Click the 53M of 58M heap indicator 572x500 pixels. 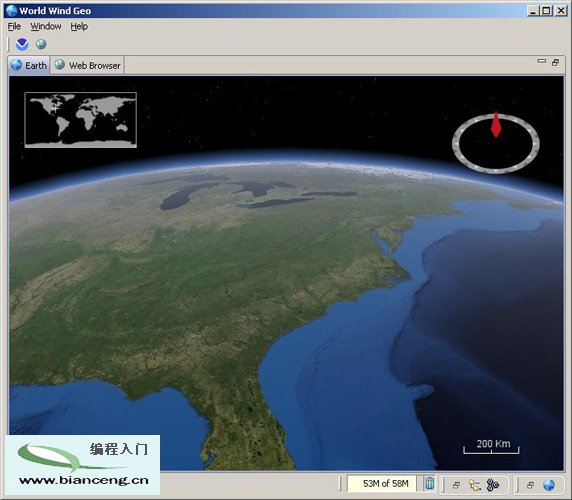[382, 484]
